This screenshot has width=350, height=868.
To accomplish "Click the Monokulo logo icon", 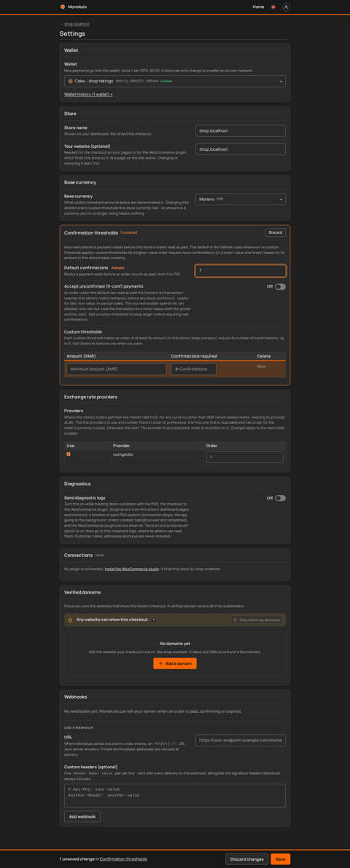I will point(63,7).
